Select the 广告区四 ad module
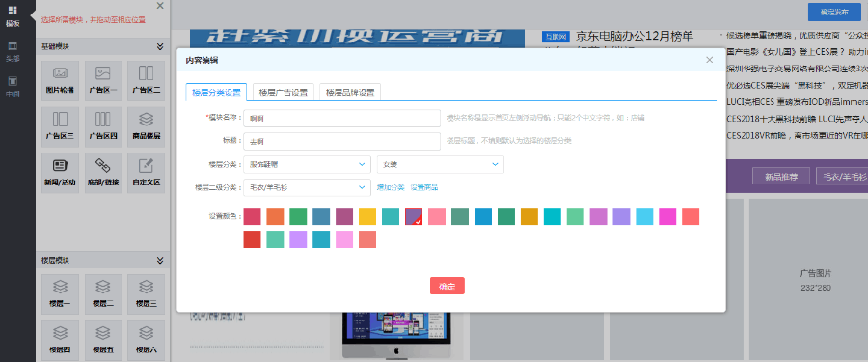 point(103,127)
